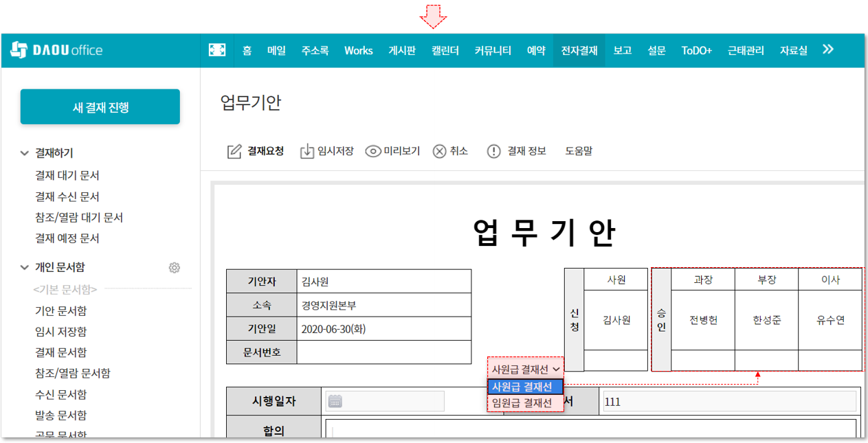Viewport: 868px width, 443px height.
Task: Click the DAOU office logo
Action: (x=57, y=50)
